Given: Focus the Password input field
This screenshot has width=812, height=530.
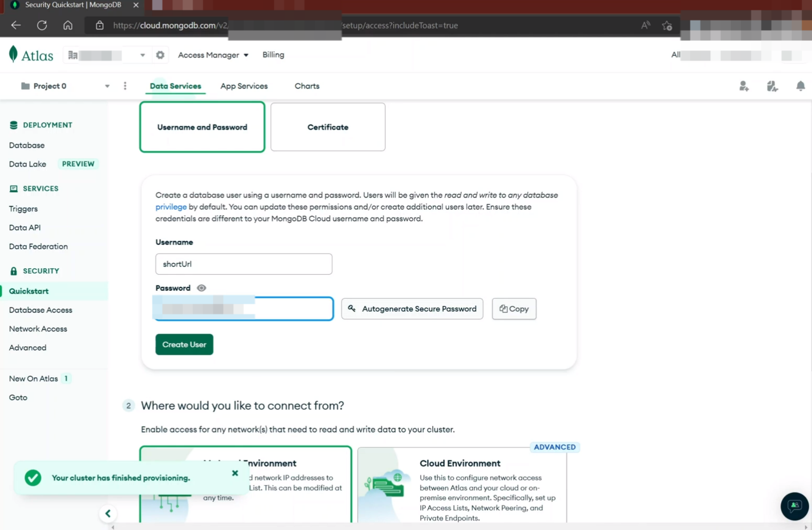Looking at the screenshot, I should 243,309.
